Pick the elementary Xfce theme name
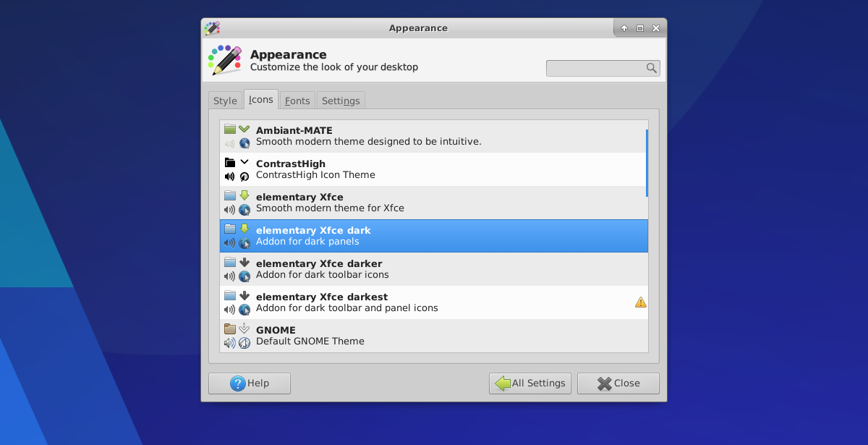 (x=299, y=197)
